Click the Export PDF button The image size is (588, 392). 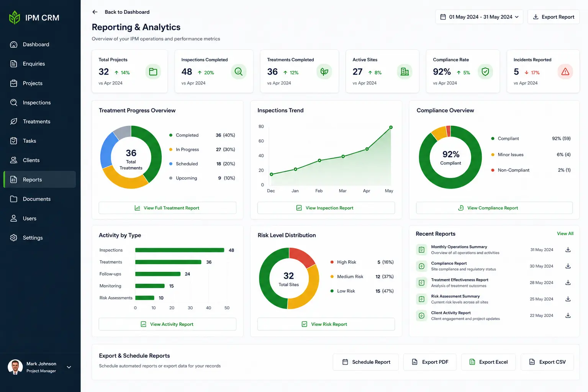430,362
